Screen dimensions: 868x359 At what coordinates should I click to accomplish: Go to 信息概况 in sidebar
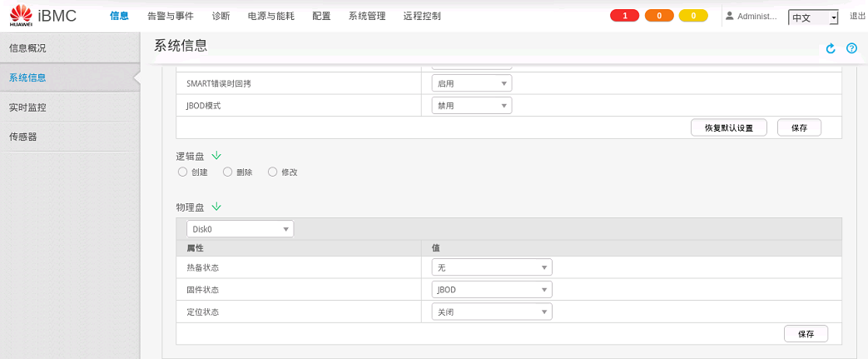[70, 48]
